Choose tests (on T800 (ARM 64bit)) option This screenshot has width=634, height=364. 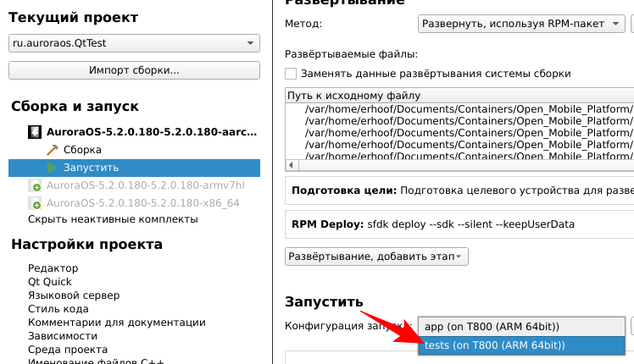click(x=521, y=345)
